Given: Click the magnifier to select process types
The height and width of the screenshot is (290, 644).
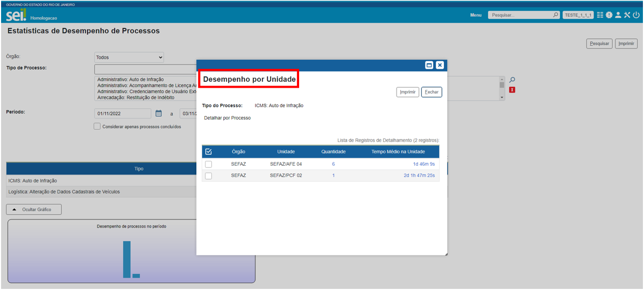Looking at the screenshot, I should pos(512,80).
